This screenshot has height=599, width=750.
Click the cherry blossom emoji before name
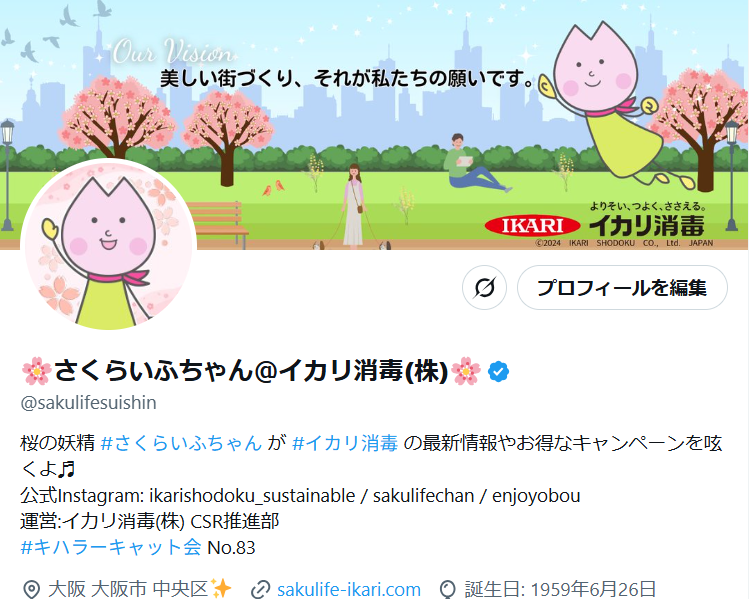coord(37,371)
